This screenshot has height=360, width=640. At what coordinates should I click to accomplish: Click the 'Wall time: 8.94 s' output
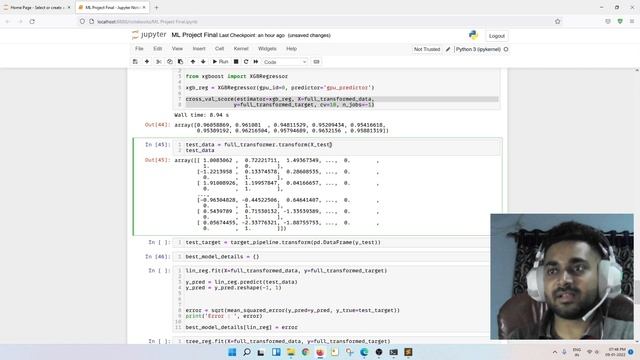click(201, 115)
